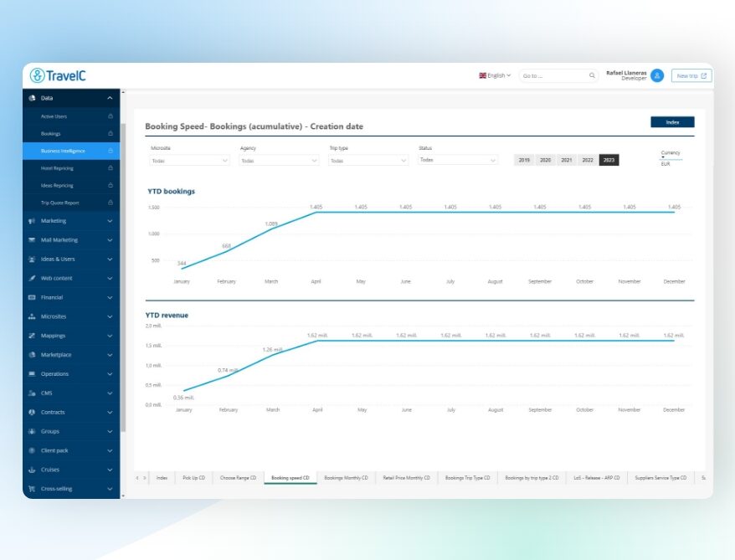Switch to the Pick Up CD tab
735x560 pixels.
pyautogui.click(x=193, y=478)
